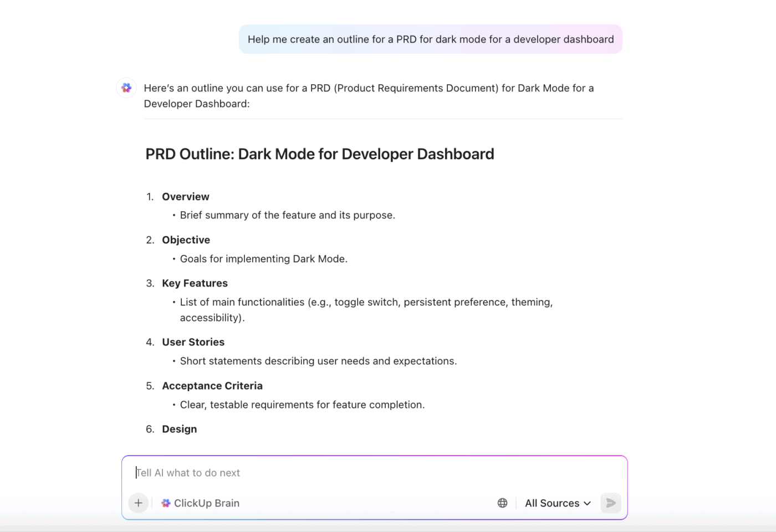Click the user prompt message bubble
Screen dimensions: 776x532
[x=431, y=39]
